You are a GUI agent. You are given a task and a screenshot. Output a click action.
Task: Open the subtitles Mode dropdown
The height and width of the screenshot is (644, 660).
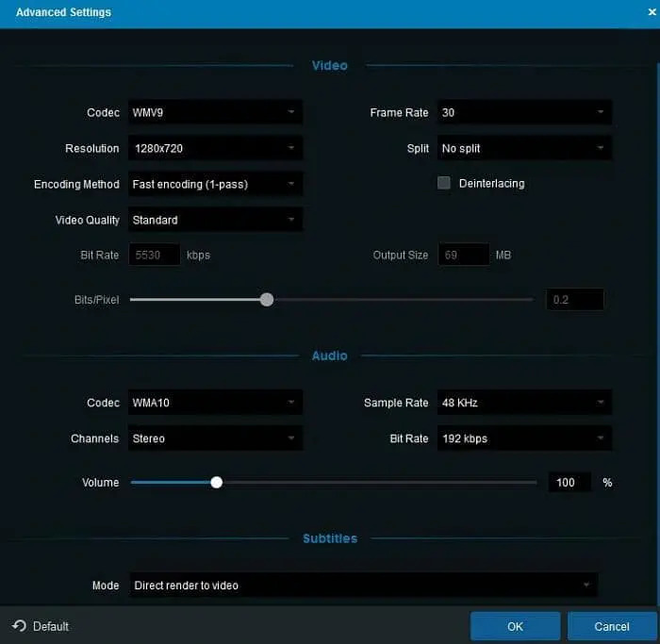point(363,586)
